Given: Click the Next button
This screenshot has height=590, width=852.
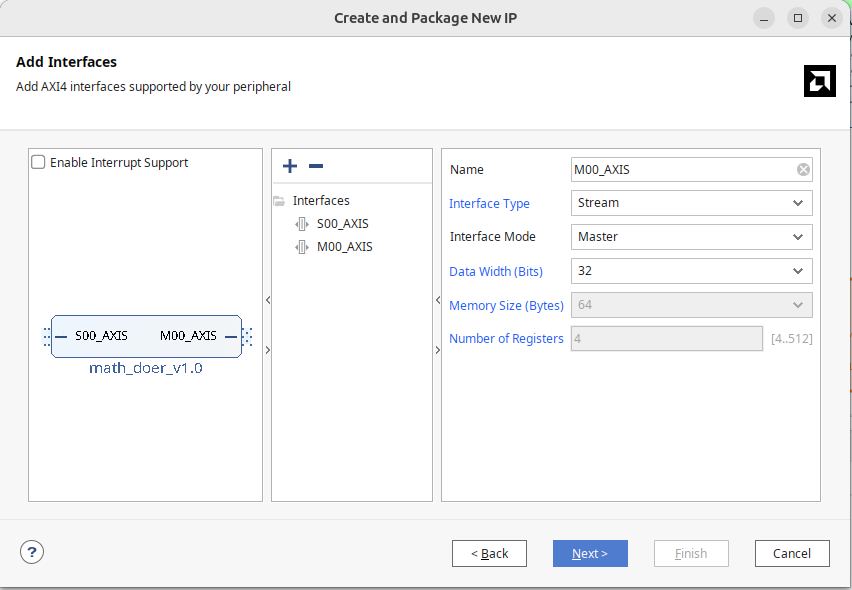Looking at the screenshot, I should (x=590, y=553).
